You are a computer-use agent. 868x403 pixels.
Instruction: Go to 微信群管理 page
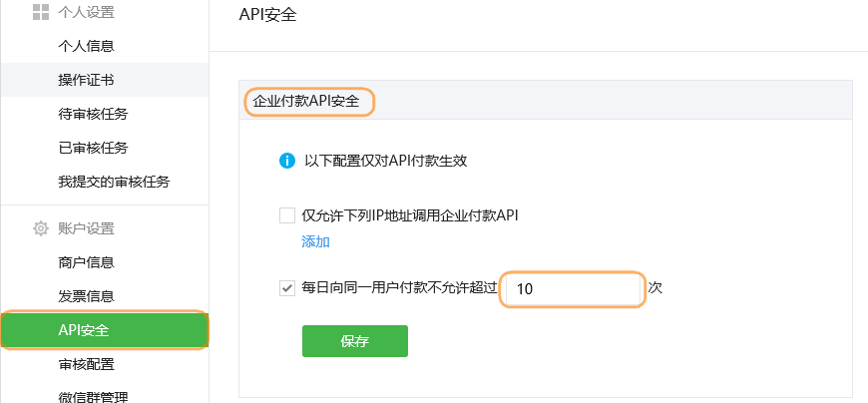point(93,396)
